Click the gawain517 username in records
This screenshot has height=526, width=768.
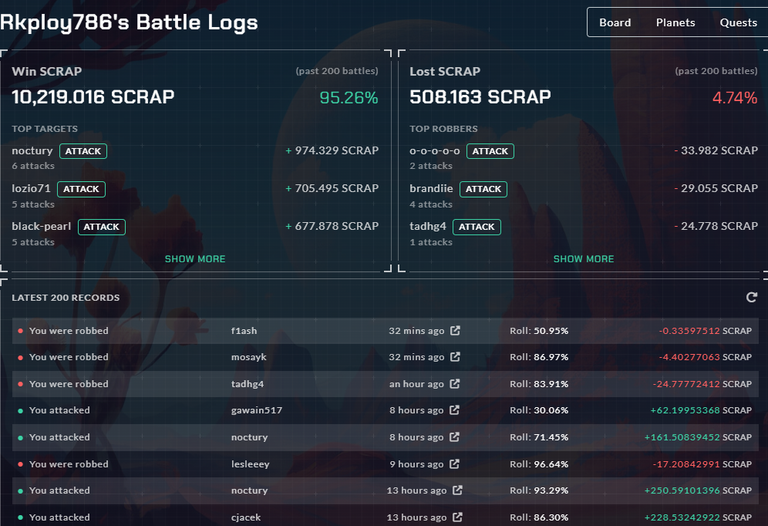pyautogui.click(x=257, y=410)
